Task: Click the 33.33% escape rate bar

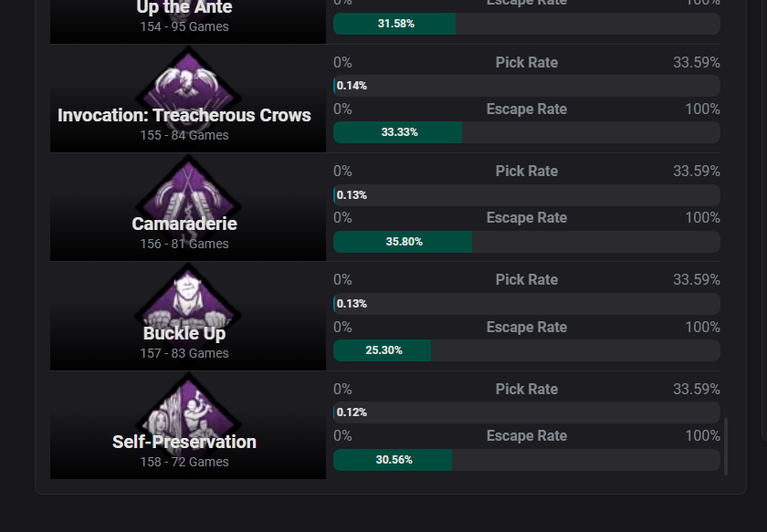Action: (x=527, y=132)
